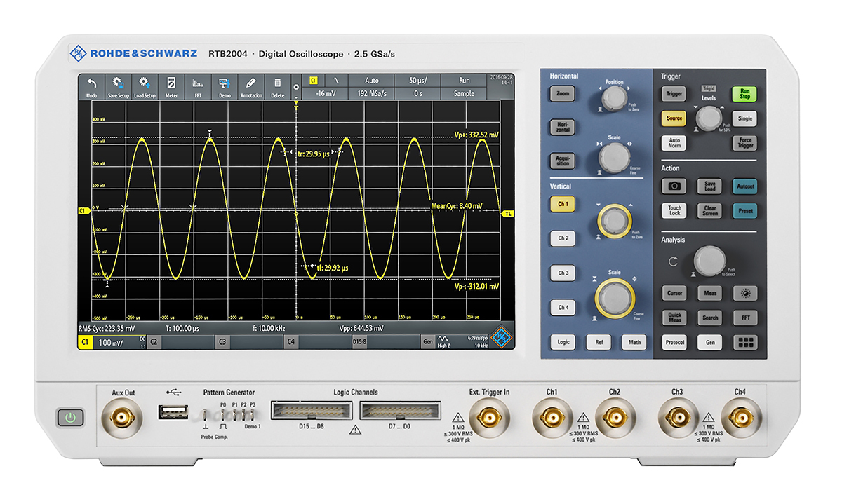842x504 pixels.
Task: Open the Auto trigger mode field
Action: point(372,81)
